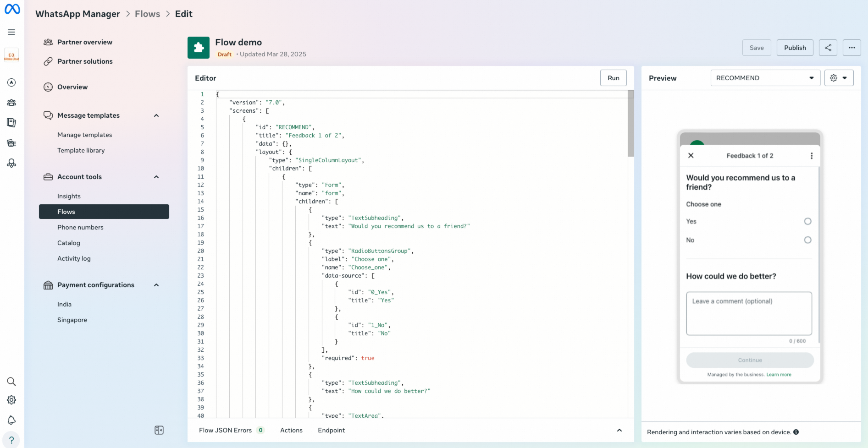Open the preview settings gear dropdown
The image size is (868, 448).
point(839,78)
